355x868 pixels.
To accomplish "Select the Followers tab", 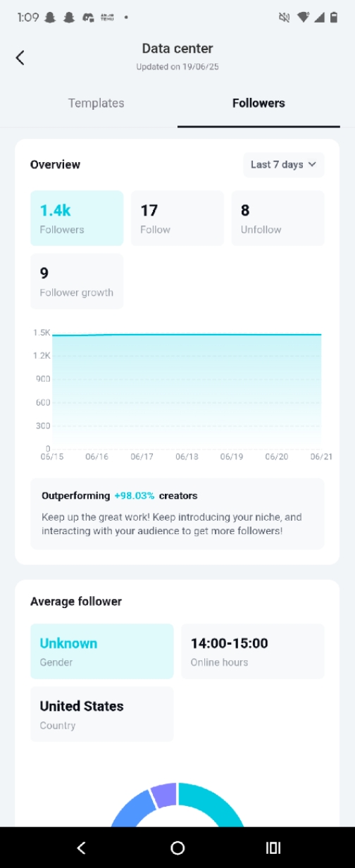I will (x=259, y=103).
